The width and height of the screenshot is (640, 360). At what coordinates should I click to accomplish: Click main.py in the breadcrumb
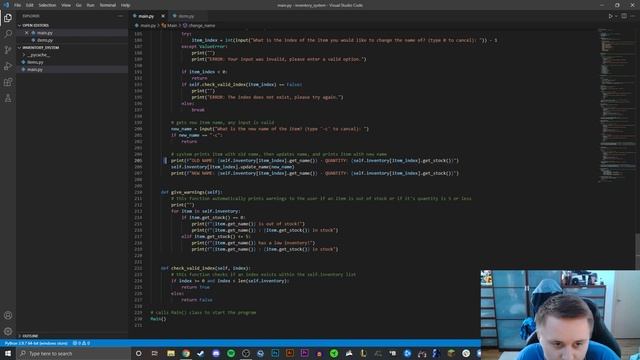click(x=148, y=25)
